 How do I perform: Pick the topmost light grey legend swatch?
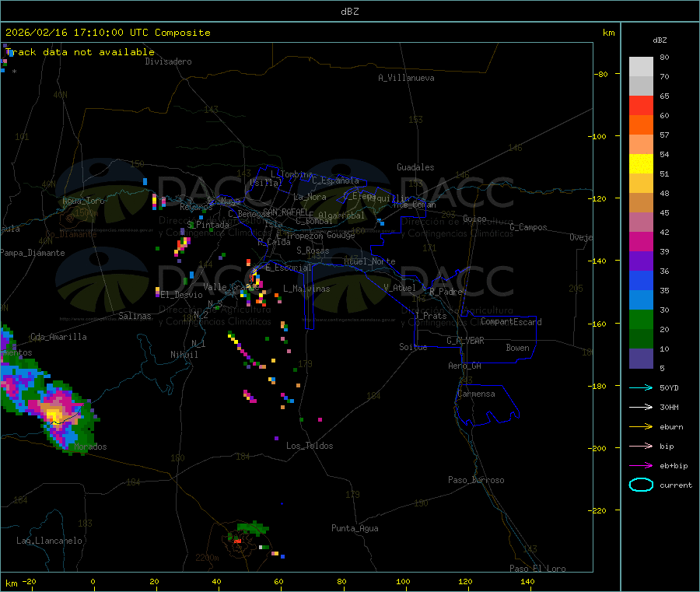pyautogui.click(x=641, y=67)
